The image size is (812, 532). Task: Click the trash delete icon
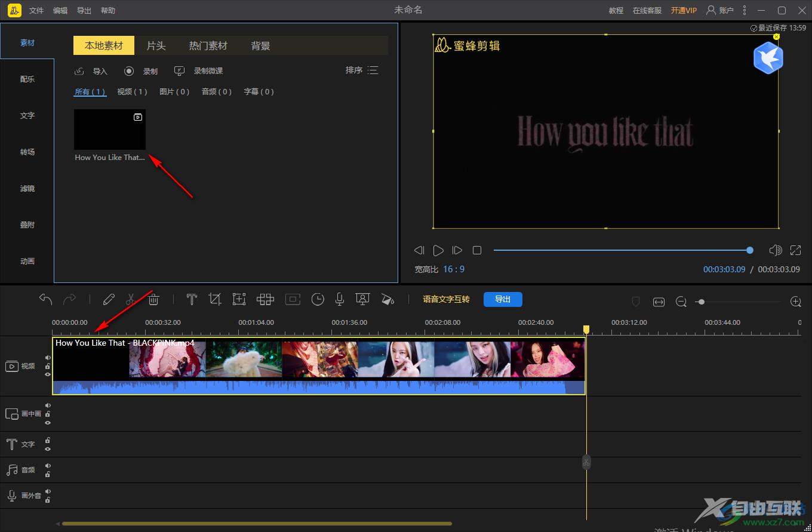(x=153, y=299)
